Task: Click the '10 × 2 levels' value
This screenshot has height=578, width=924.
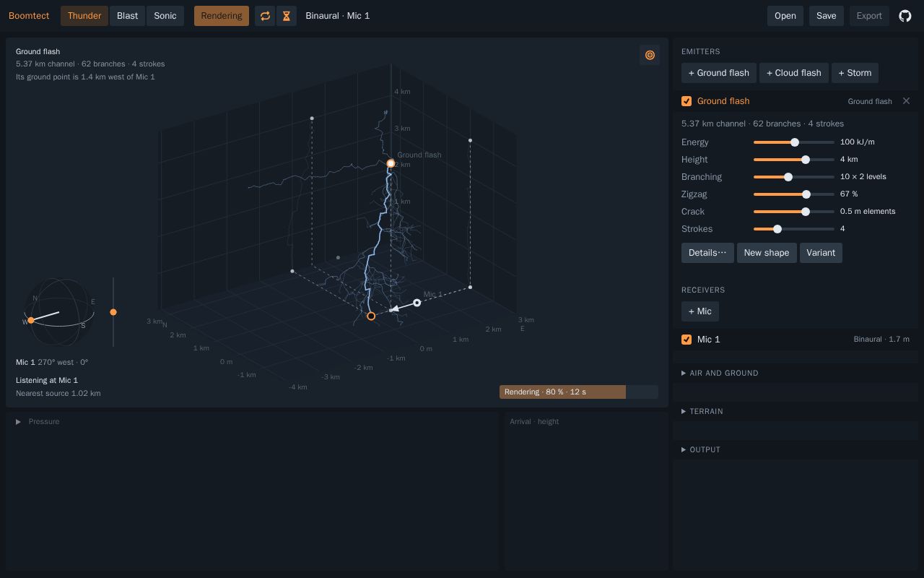Action: pyautogui.click(x=863, y=177)
